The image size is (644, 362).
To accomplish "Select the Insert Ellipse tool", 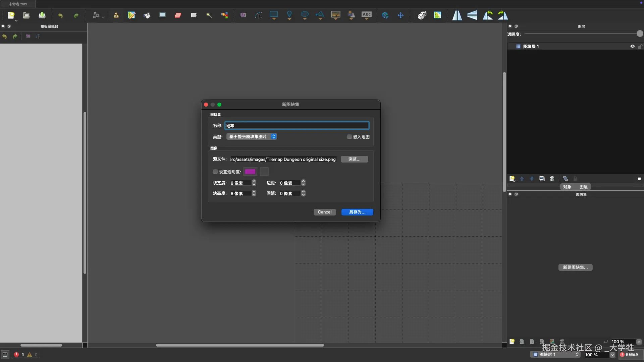I will click(305, 15).
